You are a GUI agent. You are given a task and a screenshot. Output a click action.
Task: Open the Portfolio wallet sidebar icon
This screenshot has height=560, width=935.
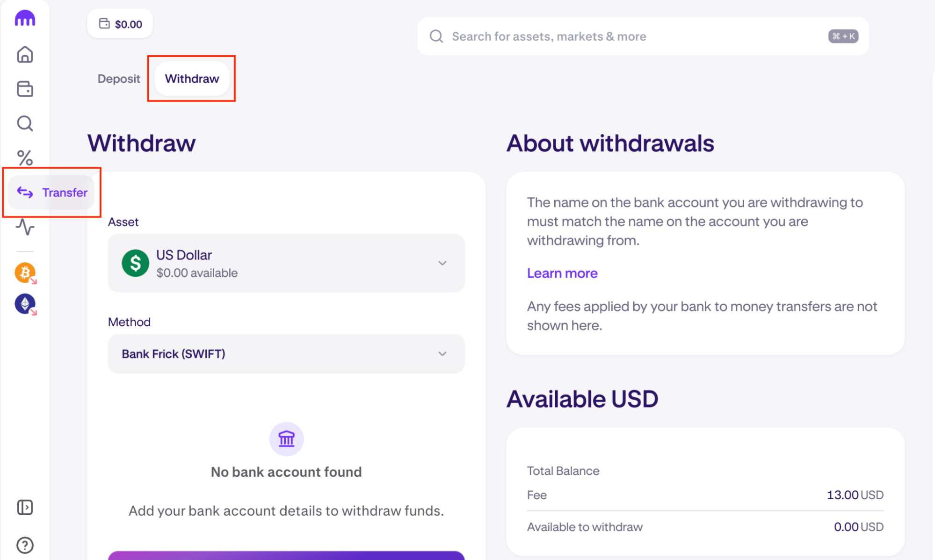(x=25, y=89)
